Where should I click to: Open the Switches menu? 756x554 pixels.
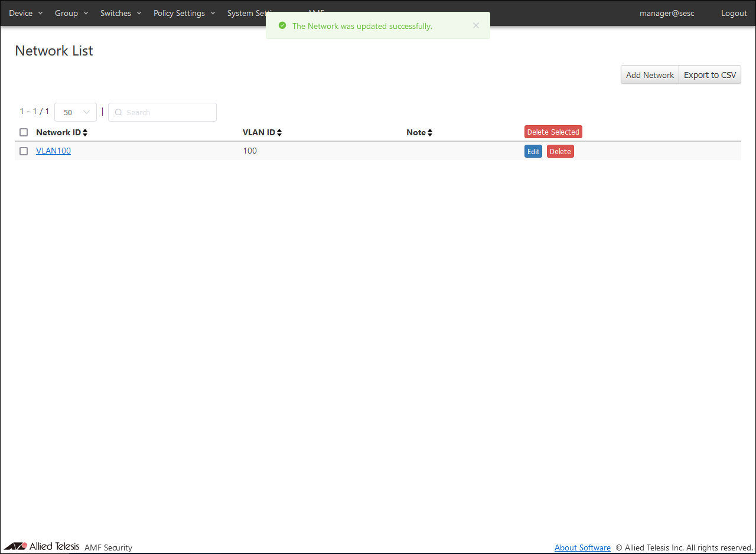point(121,13)
